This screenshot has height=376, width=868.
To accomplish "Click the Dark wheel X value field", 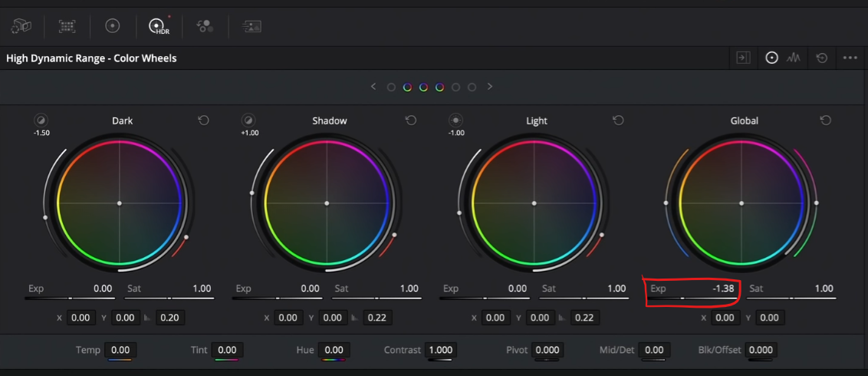I will (x=81, y=318).
